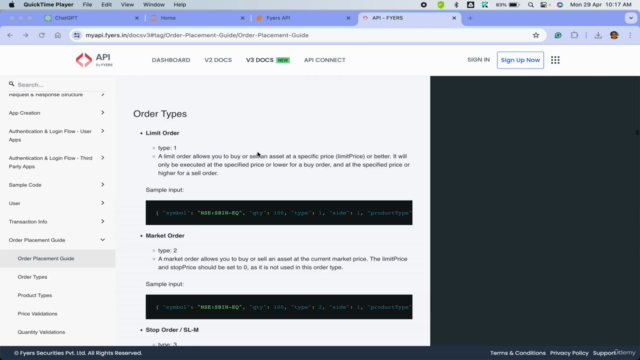
Task: Open Privacy Policy footer link
Action: 569,353
